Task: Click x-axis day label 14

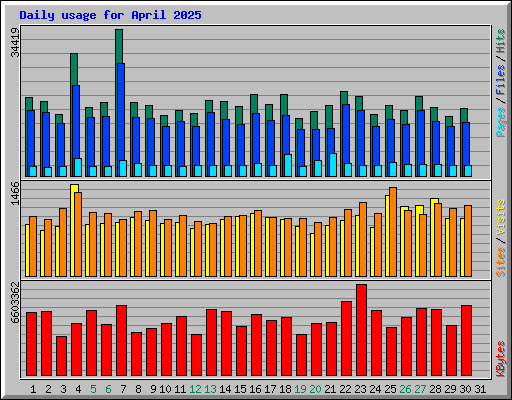Action: (225, 389)
